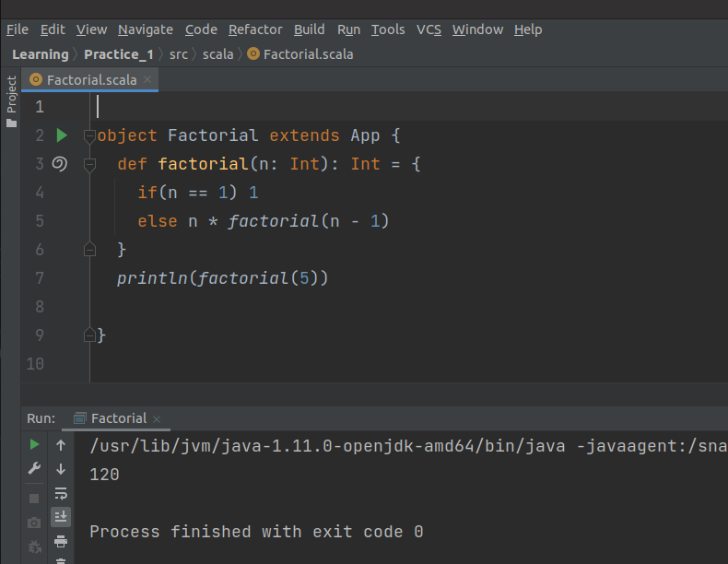Open the Edit menu

click(53, 29)
